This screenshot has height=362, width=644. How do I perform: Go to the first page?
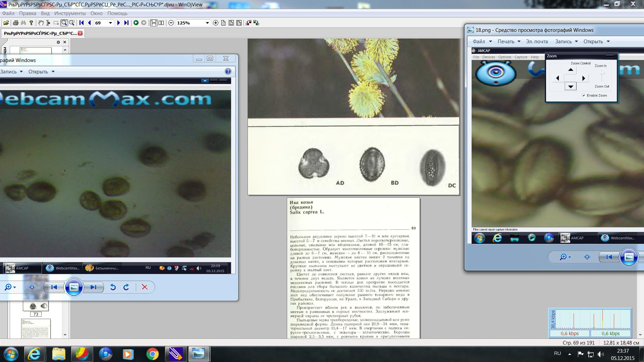[82, 23]
